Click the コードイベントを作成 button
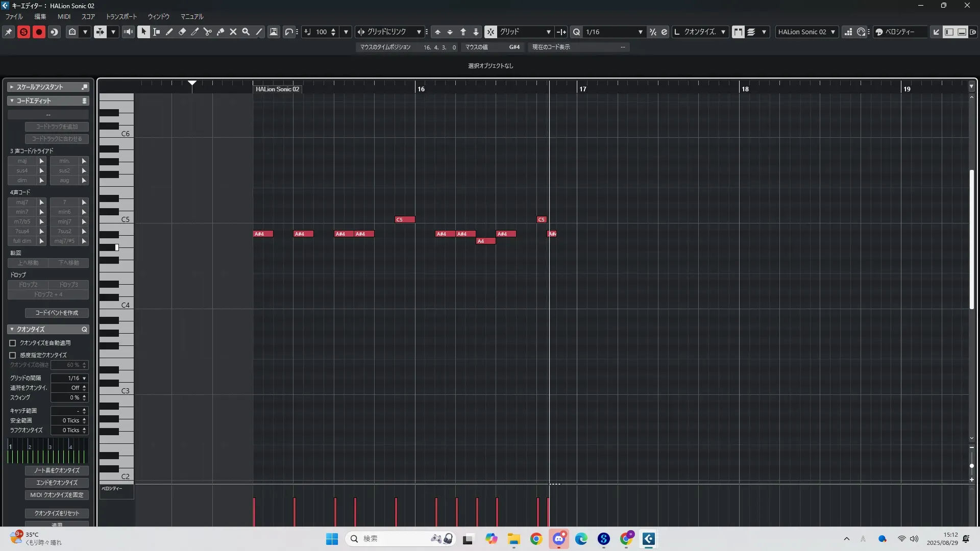 tap(57, 313)
